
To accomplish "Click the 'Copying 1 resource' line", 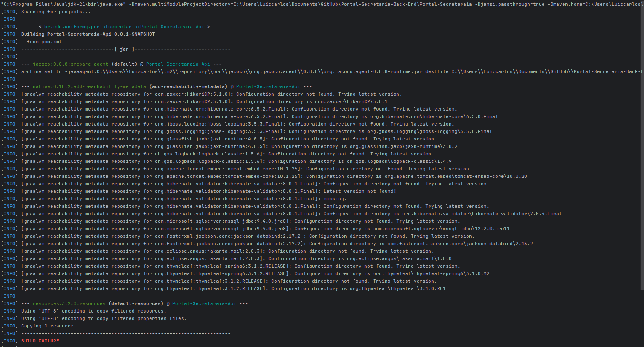I will [x=37, y=326].
